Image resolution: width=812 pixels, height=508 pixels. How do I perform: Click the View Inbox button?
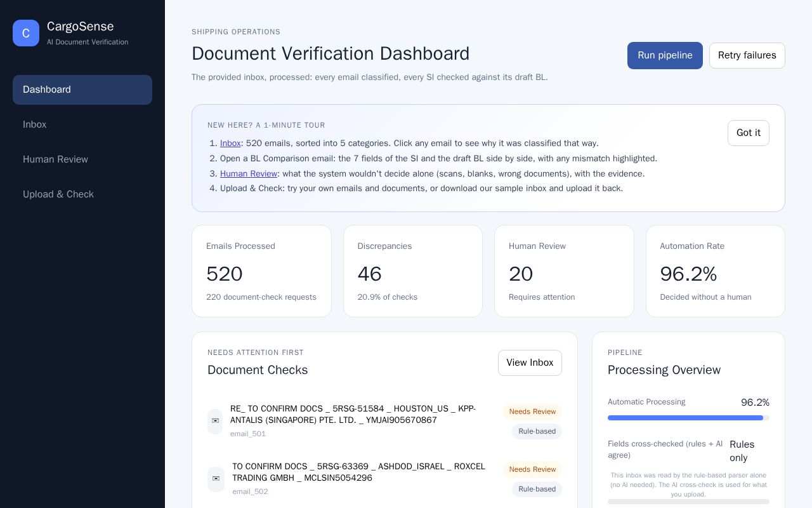(530, 363)
